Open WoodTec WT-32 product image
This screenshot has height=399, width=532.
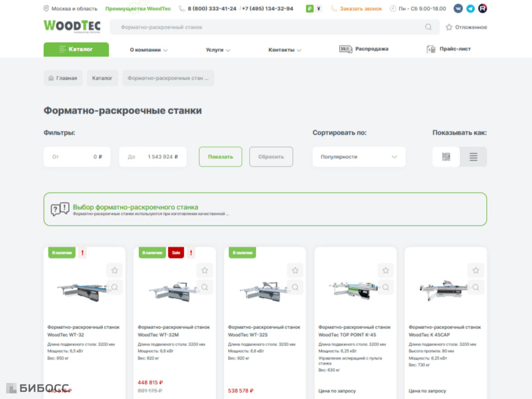(82, 292)
